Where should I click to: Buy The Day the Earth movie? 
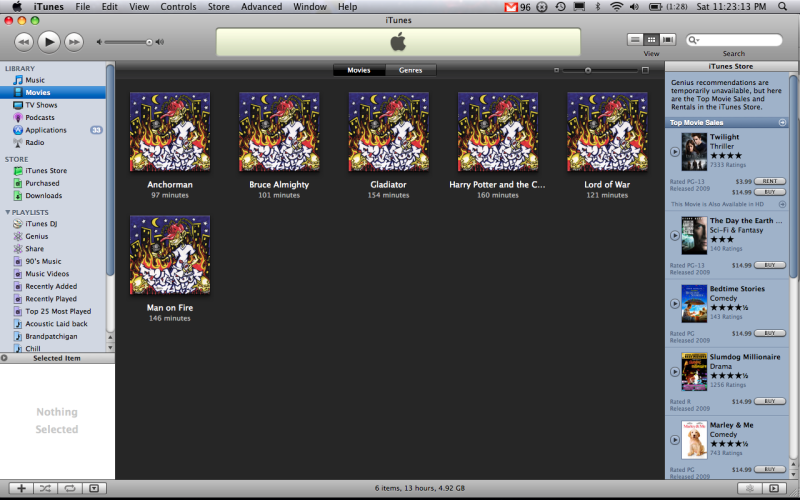point(770,265)
